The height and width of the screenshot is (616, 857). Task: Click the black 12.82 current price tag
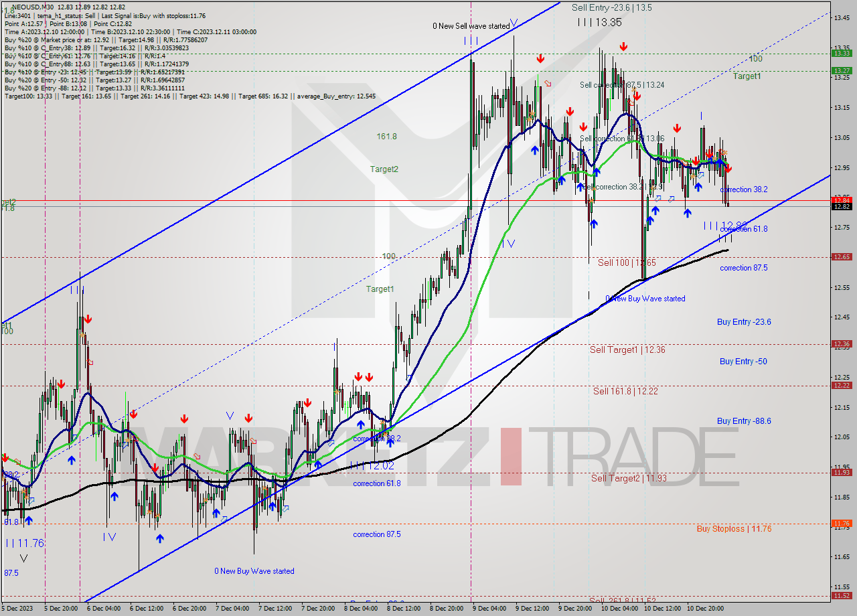coord(842,206)
